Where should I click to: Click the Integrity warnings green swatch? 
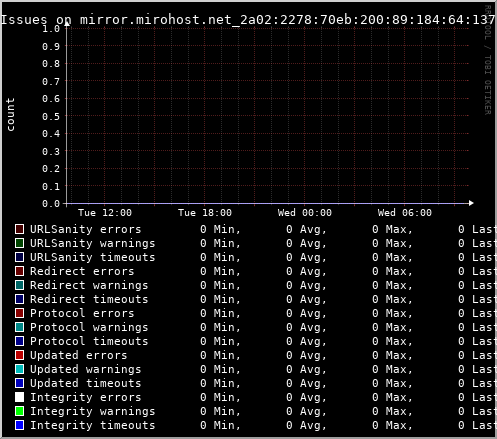pyautogui.click(x=19, y=411)
